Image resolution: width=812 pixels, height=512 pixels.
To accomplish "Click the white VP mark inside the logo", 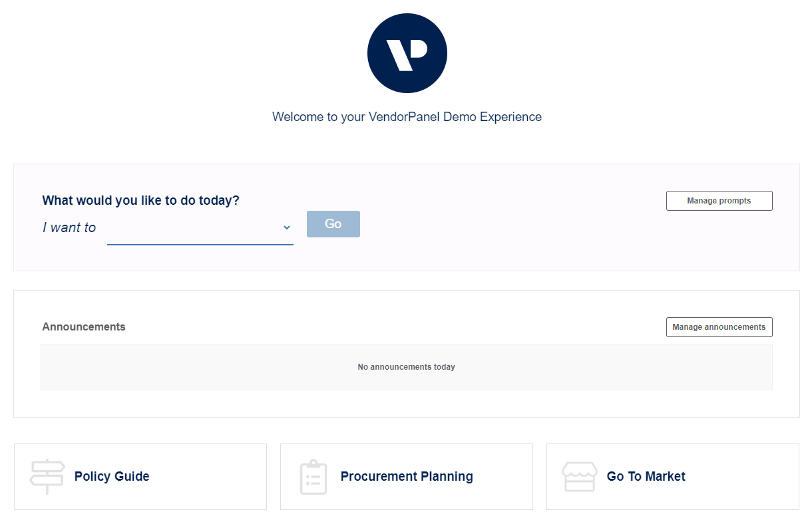I will [x=407, y=55].
